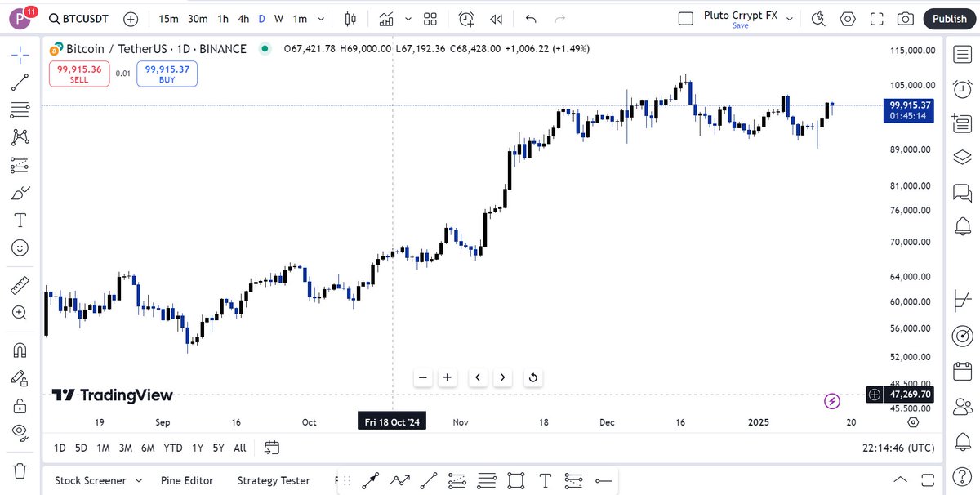Click the Publish button
The height and width of the screenshot is (495, 980).
pos(949,19)
